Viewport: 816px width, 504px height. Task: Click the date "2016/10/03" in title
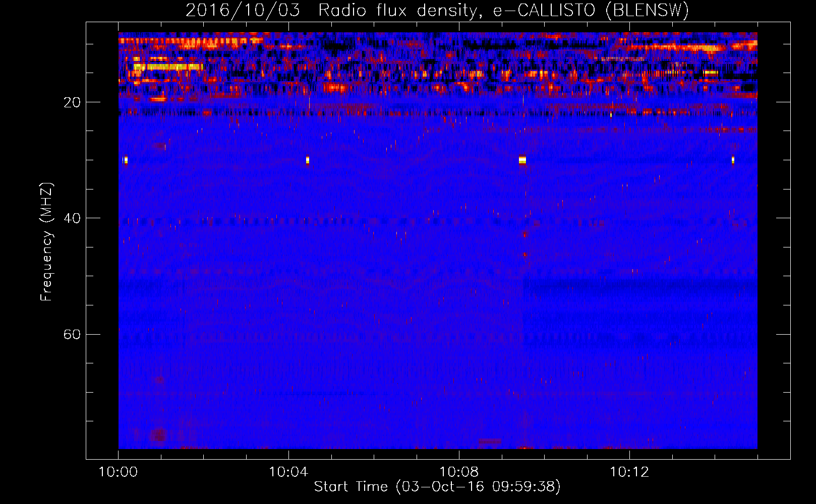pyautogui.click(x=243, y=11)
